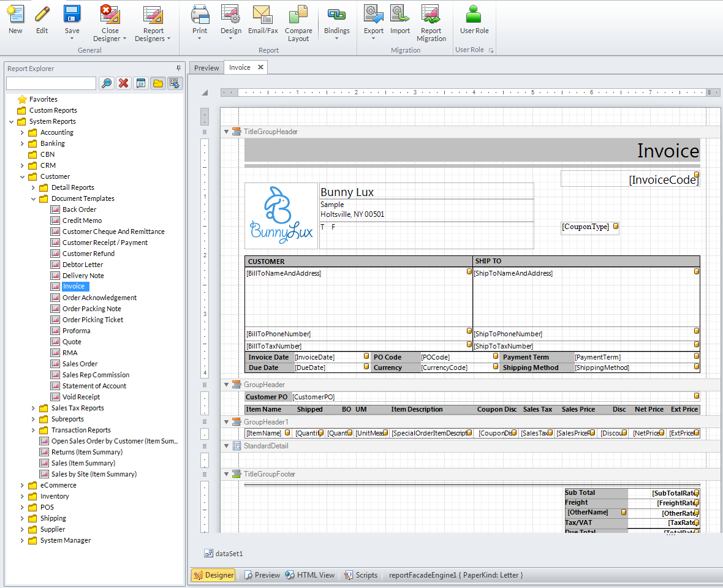Switch to the Preview document tab
Image resolution: width=723 pixels, height=588 pixels.
point(206,68)
